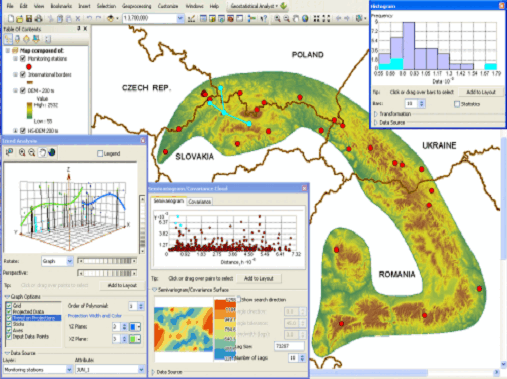Click Add to Layout in the Semivariogram window

259,278
